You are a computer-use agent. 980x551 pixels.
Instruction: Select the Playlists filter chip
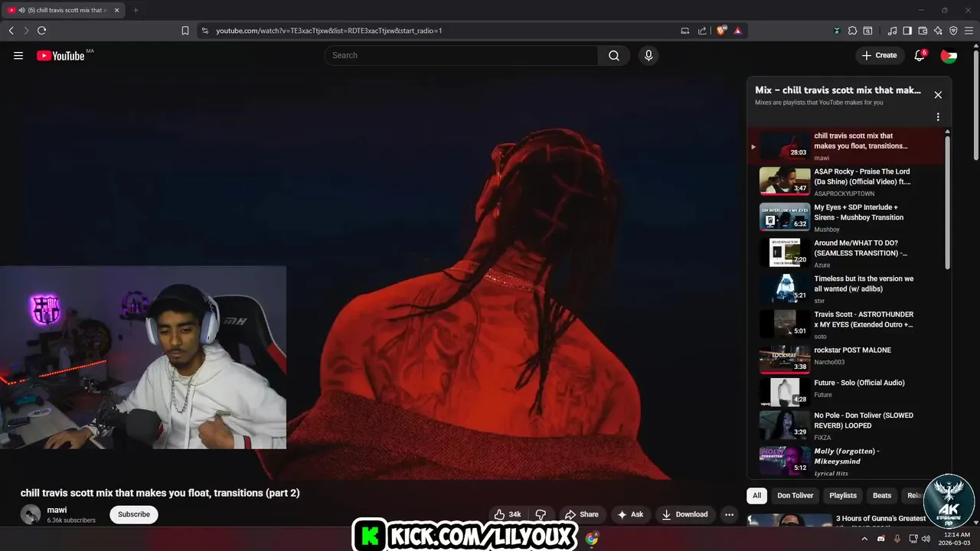pos(843,495)
